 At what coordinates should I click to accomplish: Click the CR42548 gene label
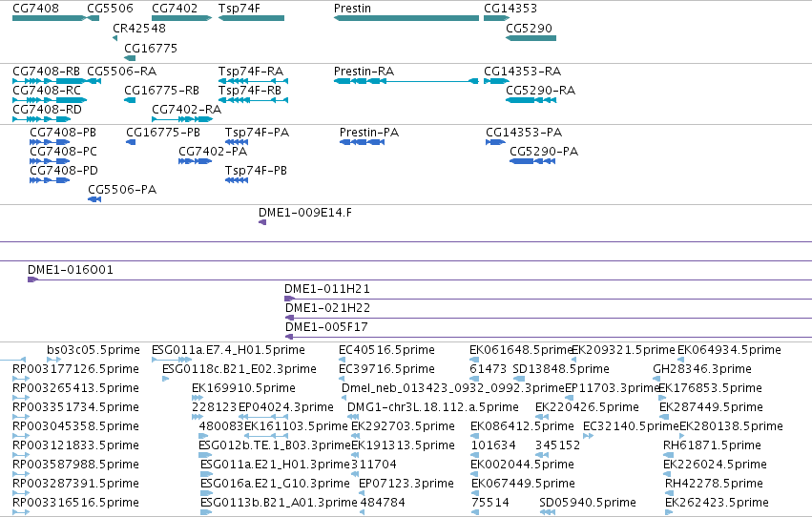coord(139,28)
